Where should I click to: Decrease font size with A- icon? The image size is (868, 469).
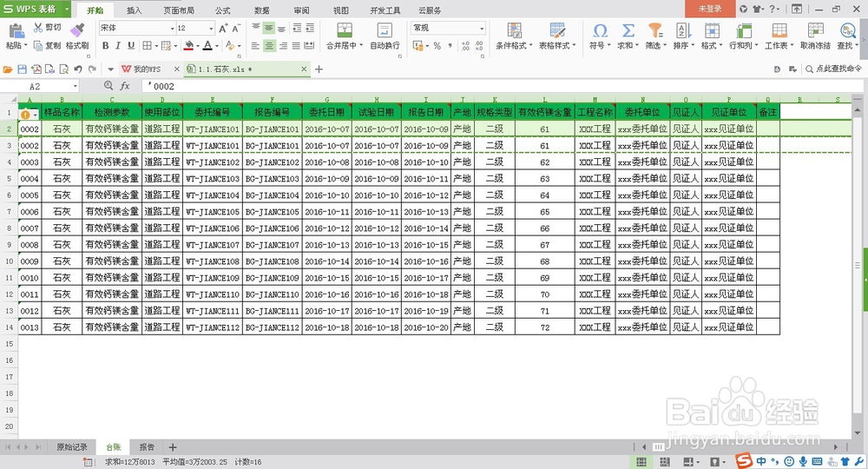[236, 29]
